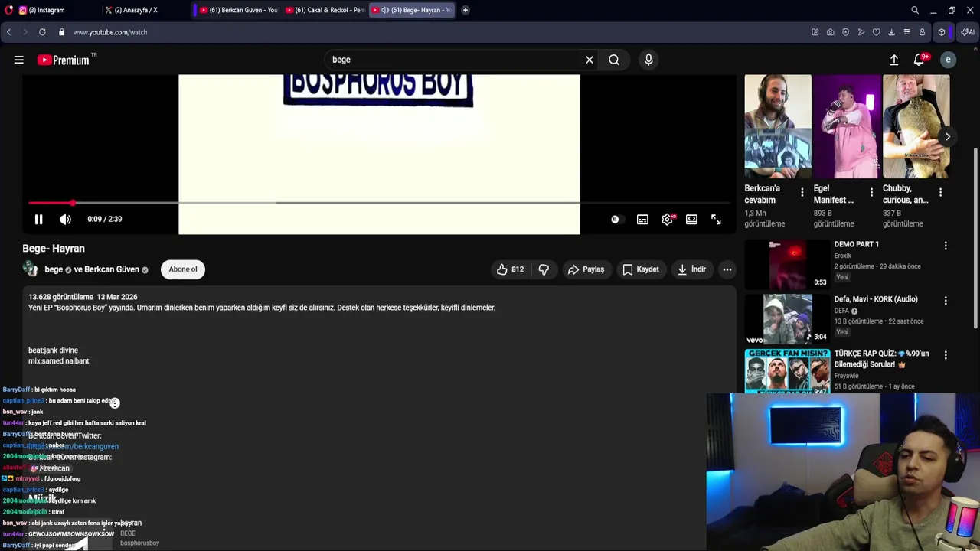The height and width of the screenshot is (551, 980).
Task: Open the player settings gear
Action: [668, 220]
